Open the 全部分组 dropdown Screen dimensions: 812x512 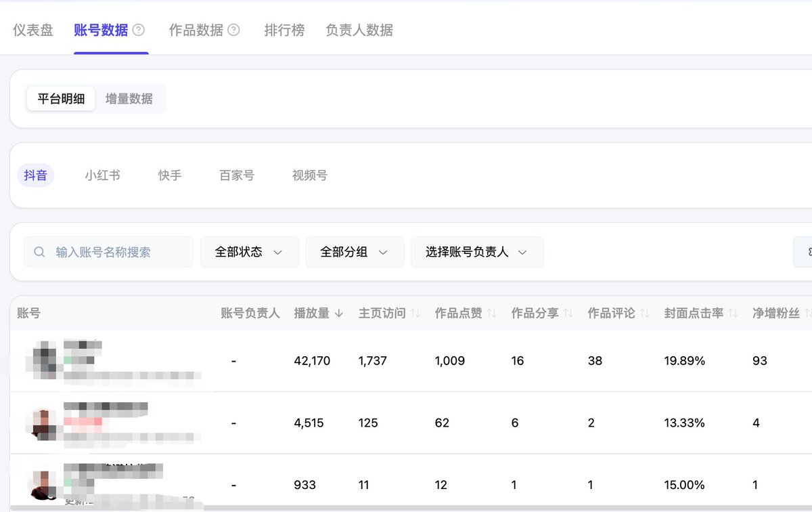coord(355,252)
